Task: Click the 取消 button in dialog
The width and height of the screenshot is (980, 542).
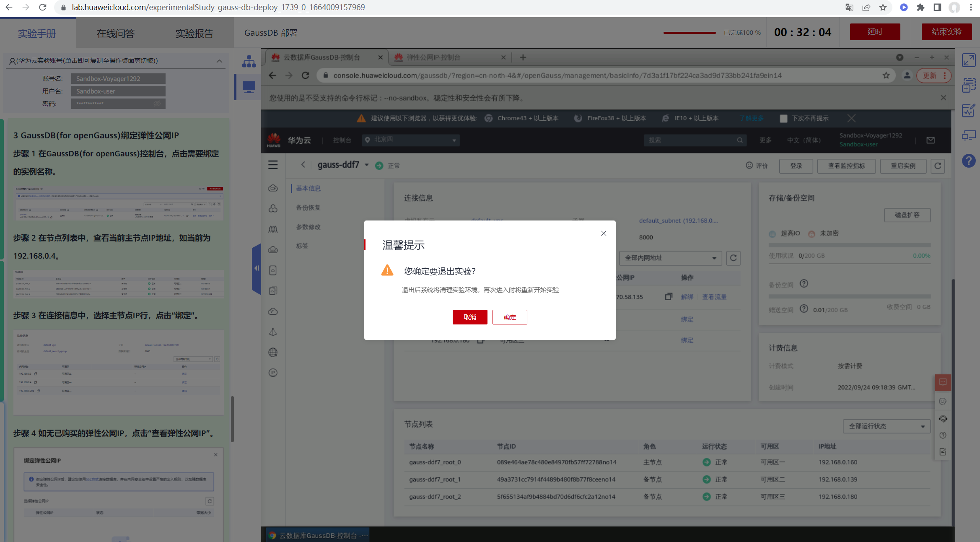Action: coord(469,317)
